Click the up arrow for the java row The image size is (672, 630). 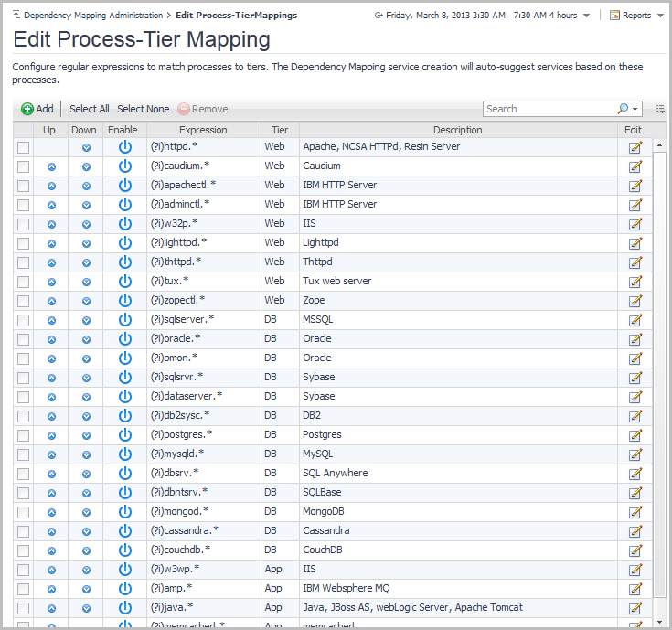(x=51, y=608)
